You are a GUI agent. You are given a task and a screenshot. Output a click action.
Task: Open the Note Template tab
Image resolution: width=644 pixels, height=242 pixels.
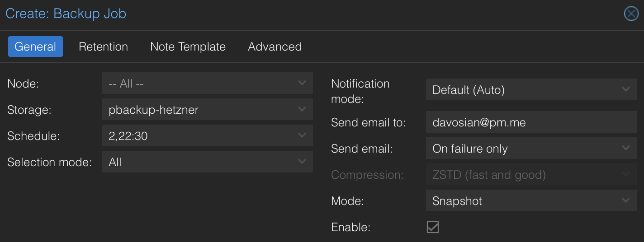(188, 47)
